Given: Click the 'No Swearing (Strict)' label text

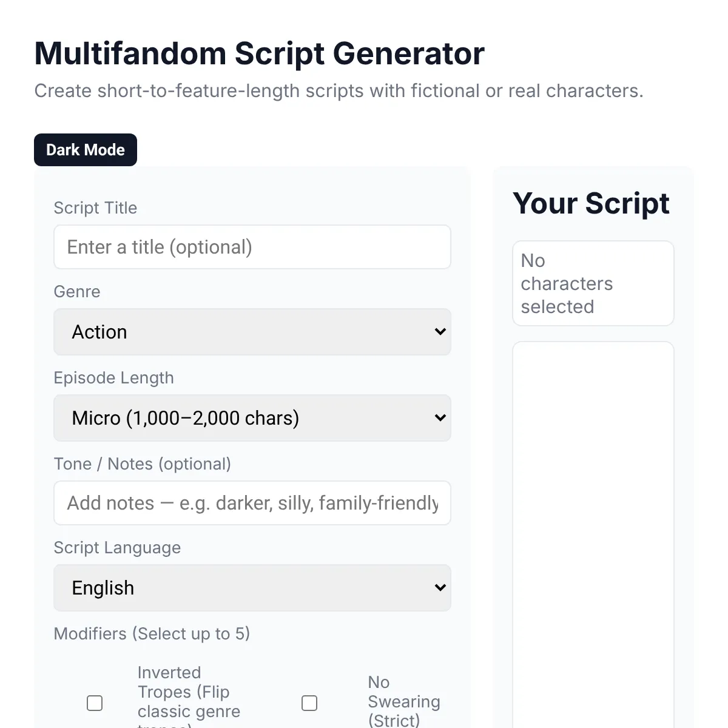Looking at the screenshot, I should click(403, 701).
